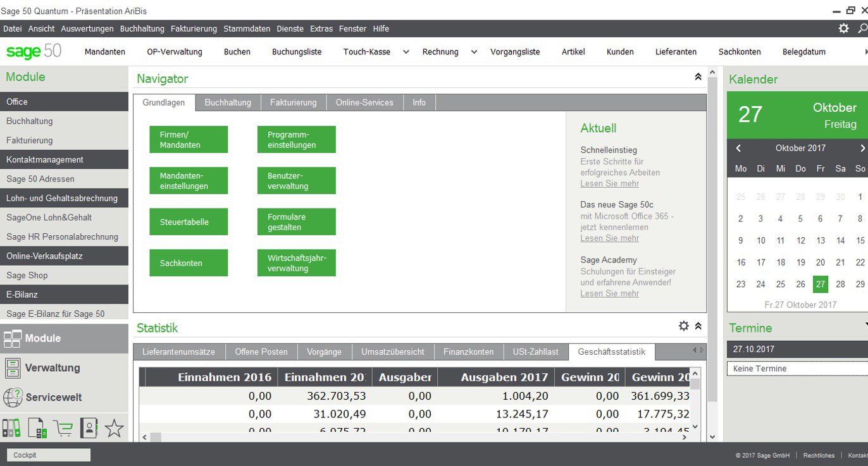Select the Finanzkonten statistics tab

(469, 352)
